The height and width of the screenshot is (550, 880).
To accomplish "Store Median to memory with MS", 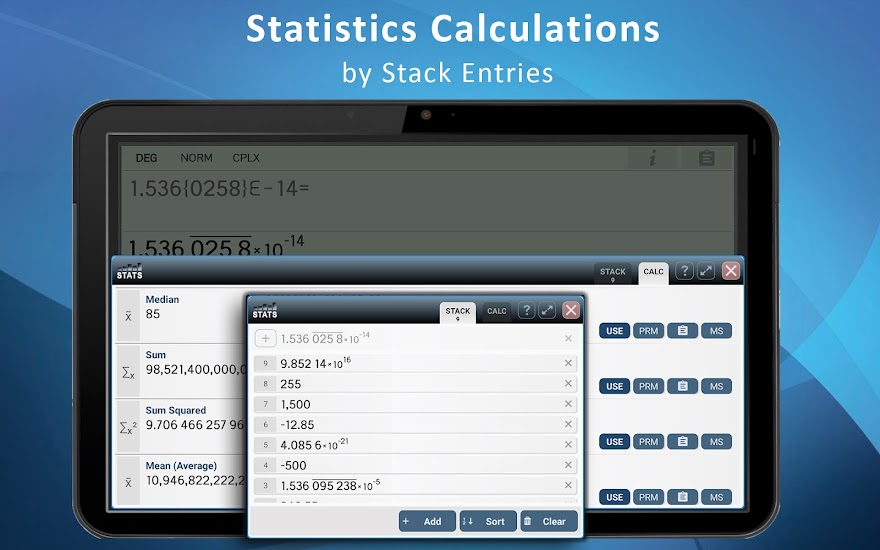I will point(717,331).
